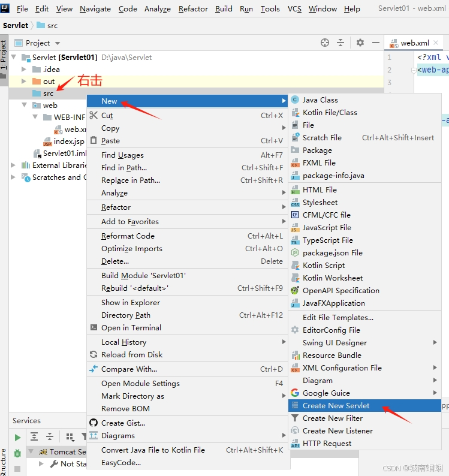Screen dimensions: 449x476
Task: Click the CFML/CFC file icon
Action: [x=295, y=215]
